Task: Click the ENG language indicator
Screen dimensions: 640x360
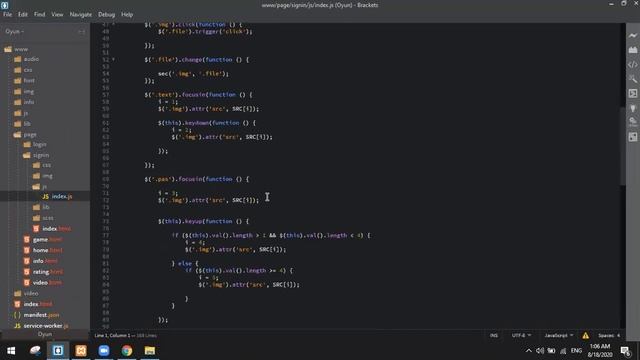Action: (576, 351)
